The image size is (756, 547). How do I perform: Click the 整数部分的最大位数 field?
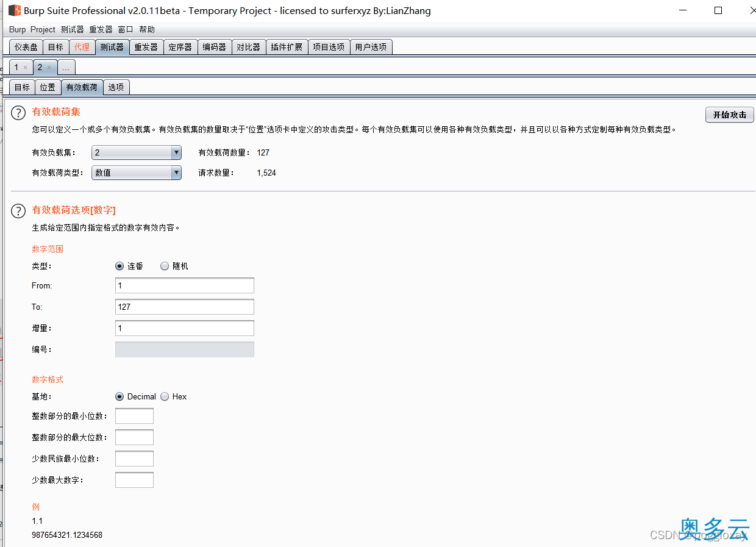click(134, 437)
